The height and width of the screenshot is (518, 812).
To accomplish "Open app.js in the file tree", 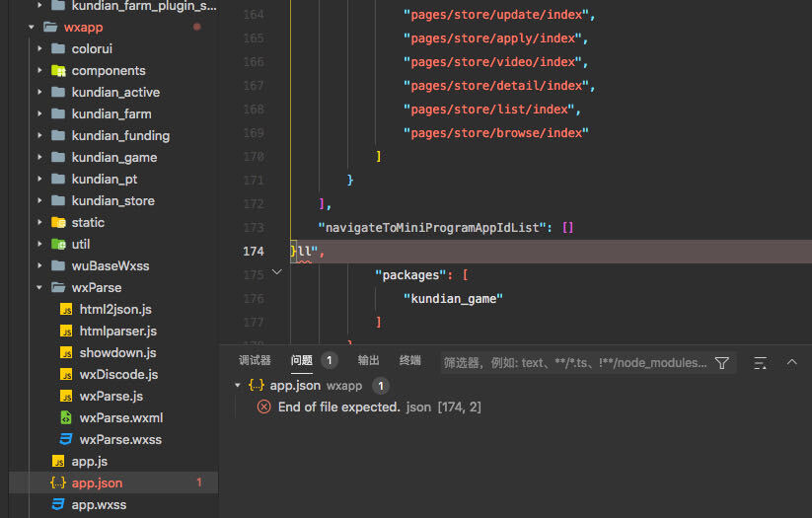I will click(90, 461).
